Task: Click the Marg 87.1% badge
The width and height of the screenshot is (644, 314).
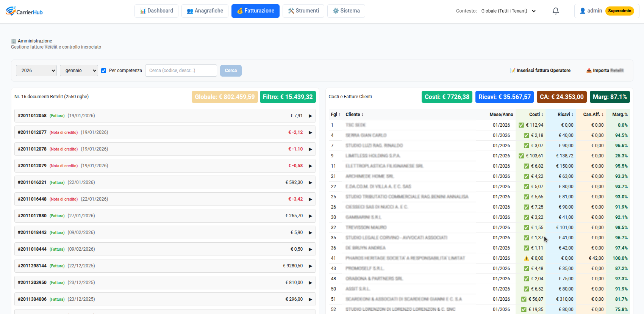Action: coord(610,97)
